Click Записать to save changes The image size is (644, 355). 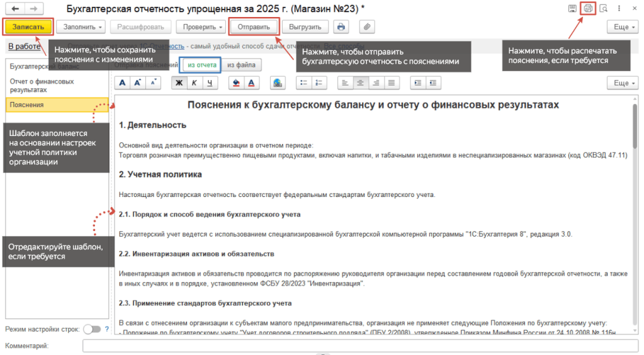pos(28,26)
